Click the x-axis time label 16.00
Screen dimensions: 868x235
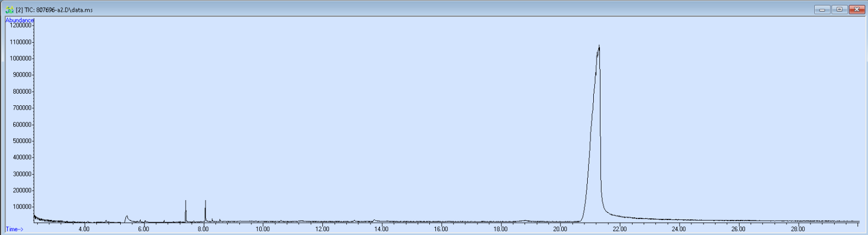[x=441, y=229]
